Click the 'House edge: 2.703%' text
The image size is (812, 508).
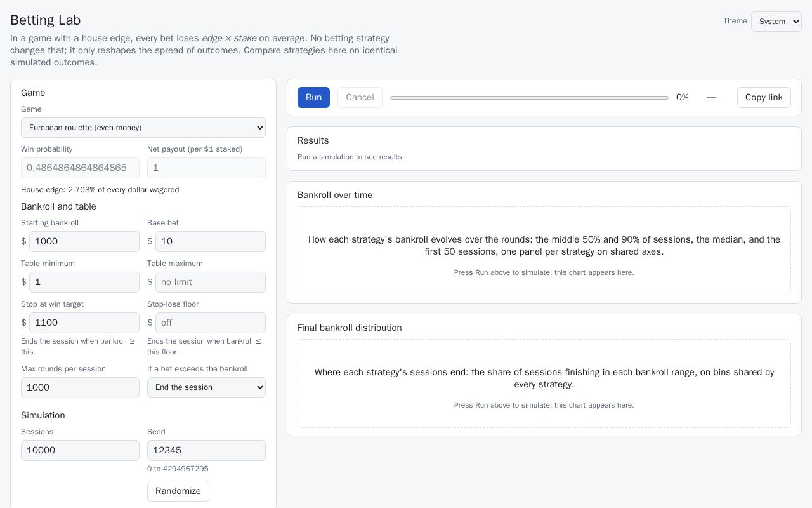point(100,190)
